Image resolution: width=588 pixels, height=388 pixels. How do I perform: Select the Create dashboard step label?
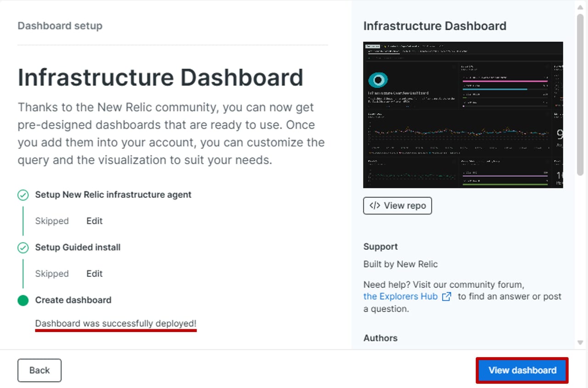pyautogui.click(x=73, y=300)
